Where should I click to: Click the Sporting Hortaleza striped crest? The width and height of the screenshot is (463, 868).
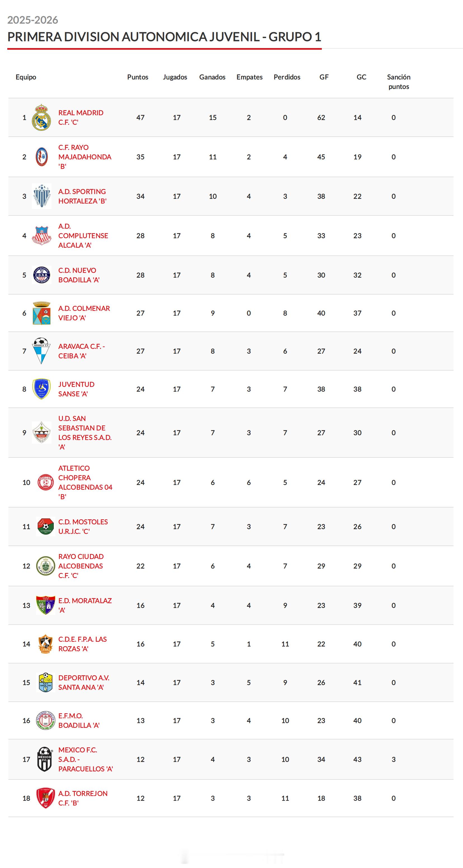pos(41,196)
